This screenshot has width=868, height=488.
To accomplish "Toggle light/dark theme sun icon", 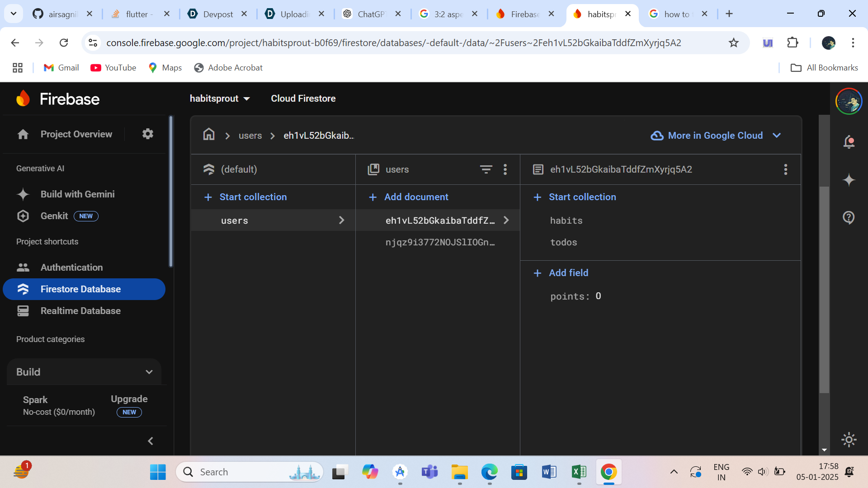I will pyautogui.click(x=849, y=439).
